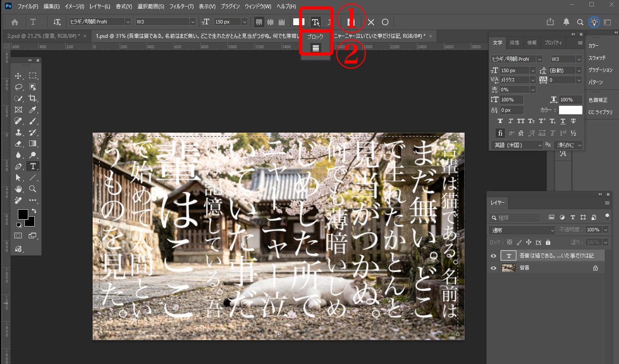Switch to the 段落 panel tab
This screenshot has height=364, width=619.
click(x=514, y=43)
